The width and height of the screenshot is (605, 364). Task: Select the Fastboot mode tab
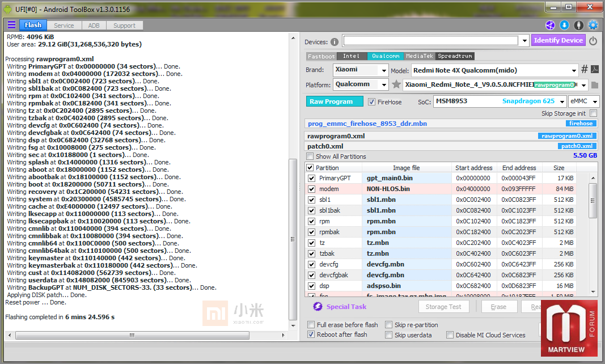click(x=321, y=56)
